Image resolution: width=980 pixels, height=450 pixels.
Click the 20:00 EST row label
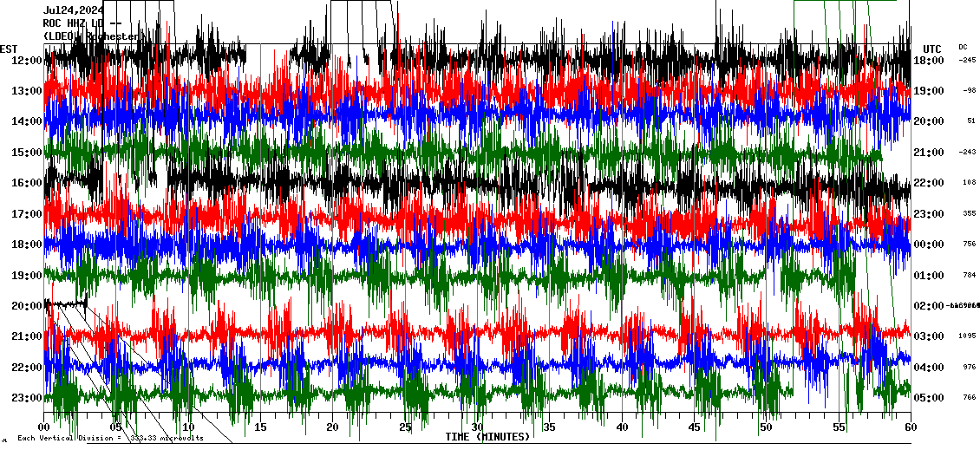[27, 306]
